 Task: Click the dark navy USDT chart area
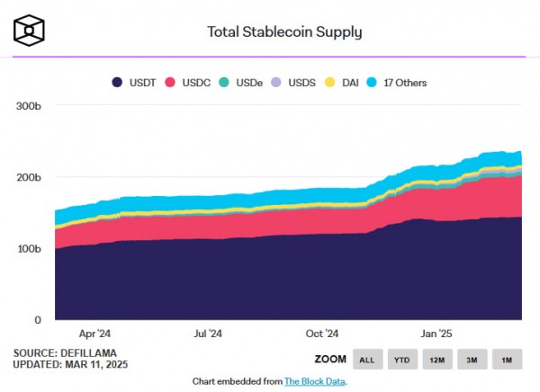click(x=270, y=279)
